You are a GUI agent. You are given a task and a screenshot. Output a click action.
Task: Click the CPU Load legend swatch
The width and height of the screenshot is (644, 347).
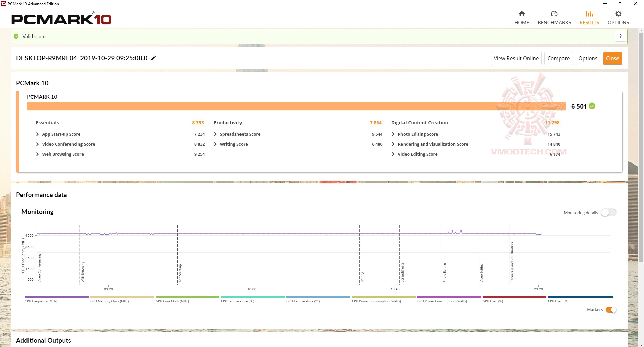point(581,297)
